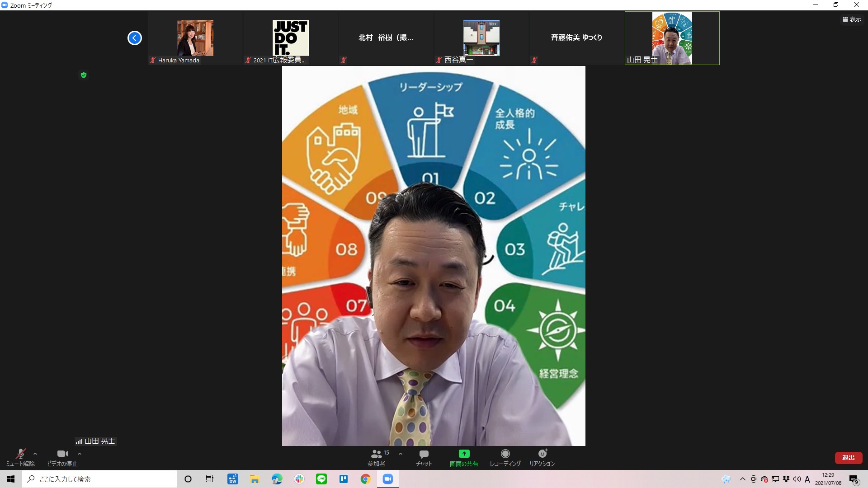Open the 表示 view options
868x488 pixels.
click(852, 19)
